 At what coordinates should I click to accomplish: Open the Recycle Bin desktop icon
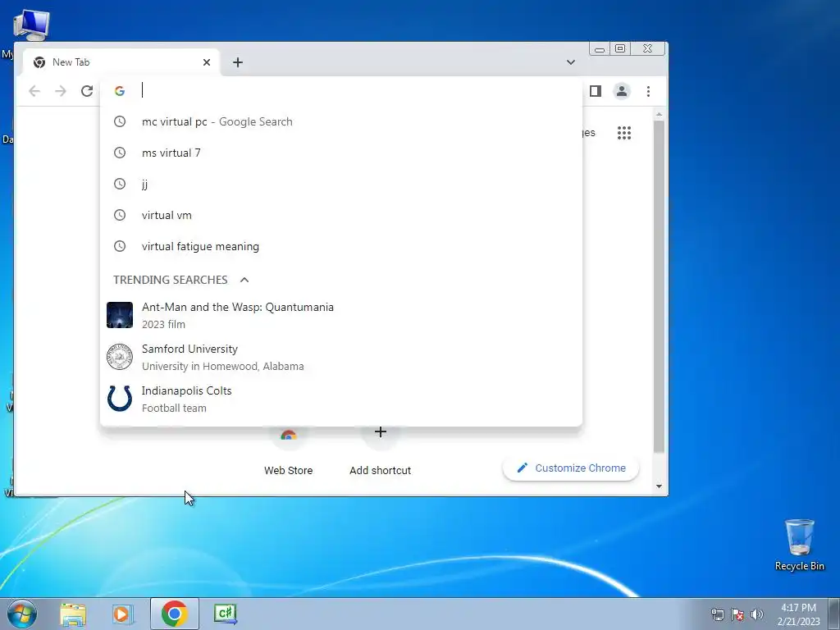click(799, 545)
